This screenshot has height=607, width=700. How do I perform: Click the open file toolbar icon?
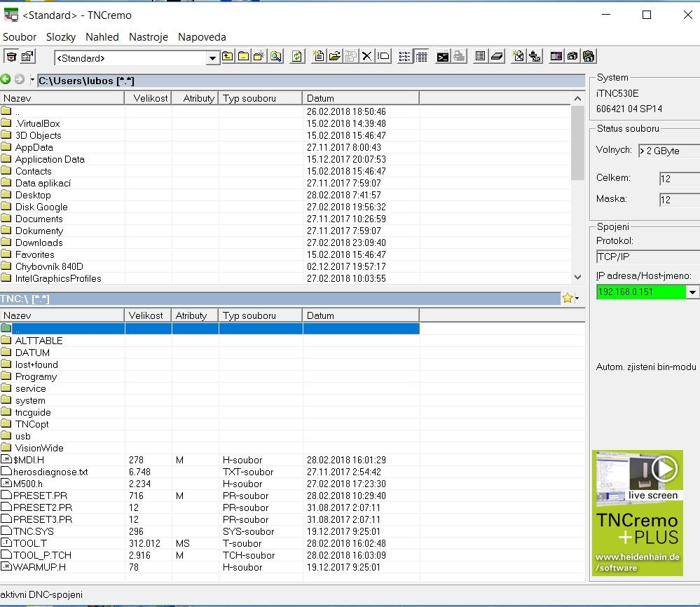point(334,56)
